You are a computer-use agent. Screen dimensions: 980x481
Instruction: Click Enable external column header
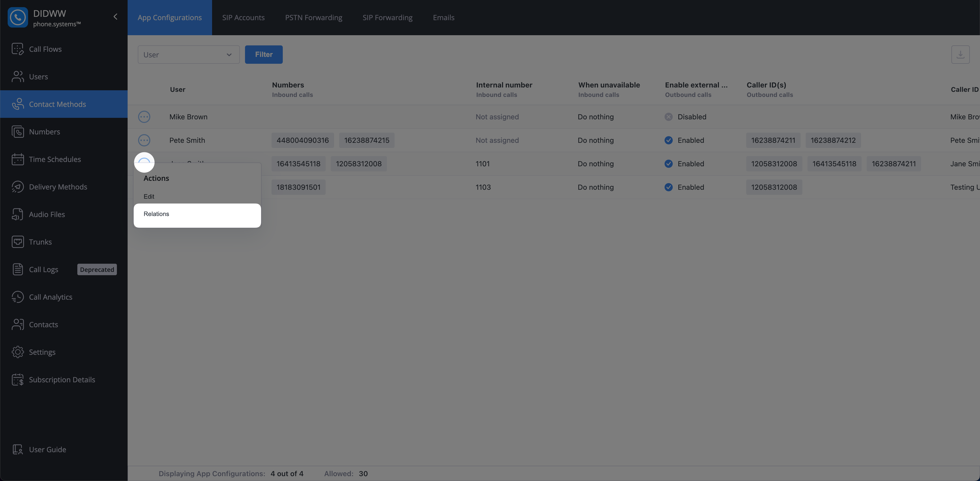point(696,85)
